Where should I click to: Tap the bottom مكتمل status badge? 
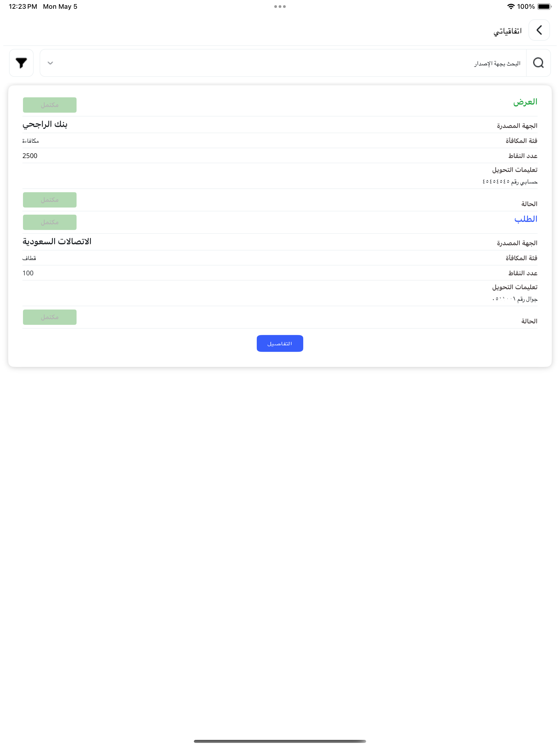click(50, 317)
